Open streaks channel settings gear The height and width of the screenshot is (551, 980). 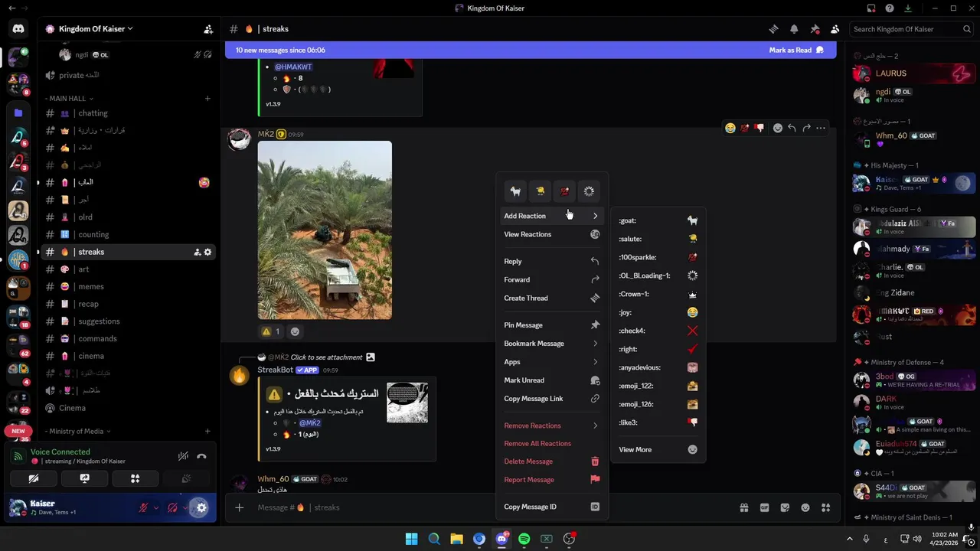[x=207, y=252]
